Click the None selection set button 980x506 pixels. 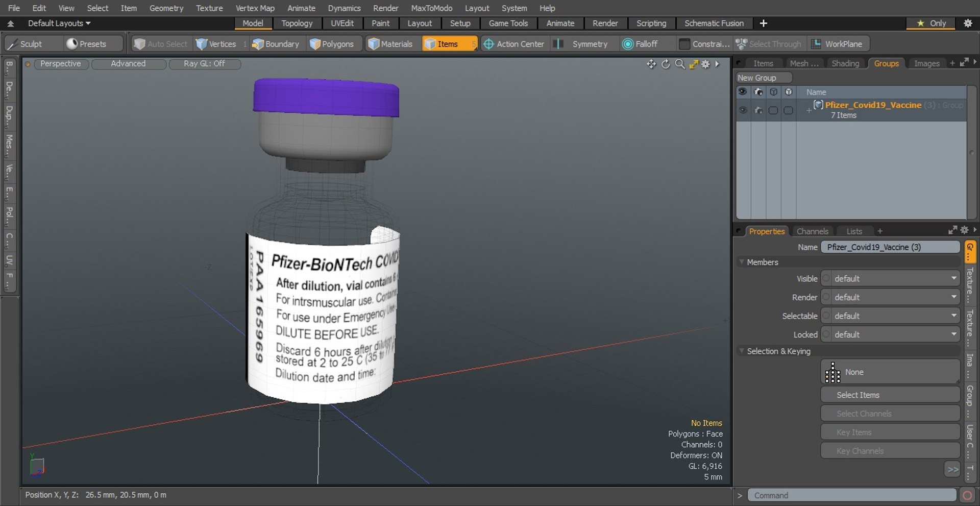pos(890,372)
